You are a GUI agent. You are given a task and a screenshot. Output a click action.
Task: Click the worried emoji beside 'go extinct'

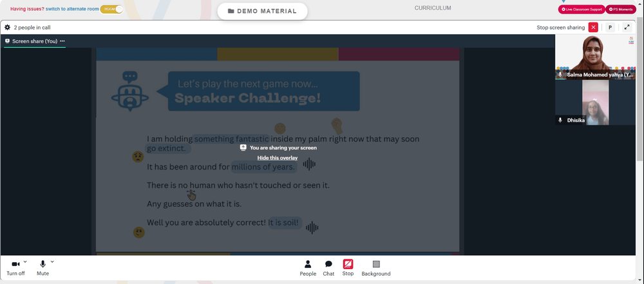(x=138, y=156)
